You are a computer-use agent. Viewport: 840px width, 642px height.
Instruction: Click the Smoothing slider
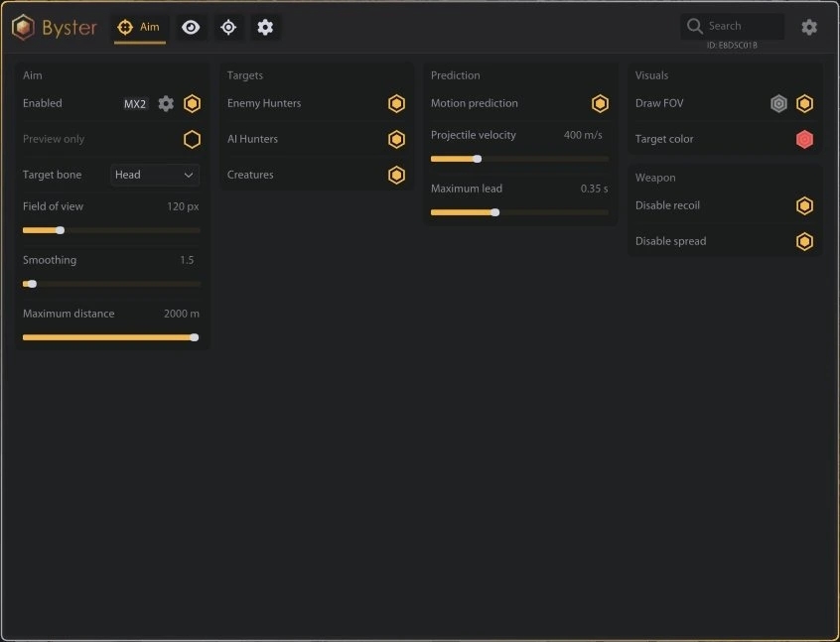[111, 284]
